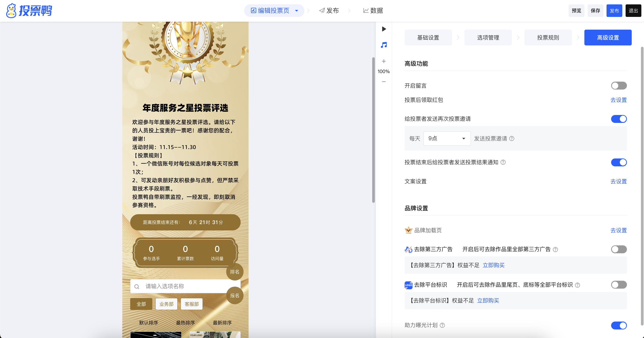Click help icon next to 发送投票邀请
Screen dimensions: 644x338
[512, 138]
